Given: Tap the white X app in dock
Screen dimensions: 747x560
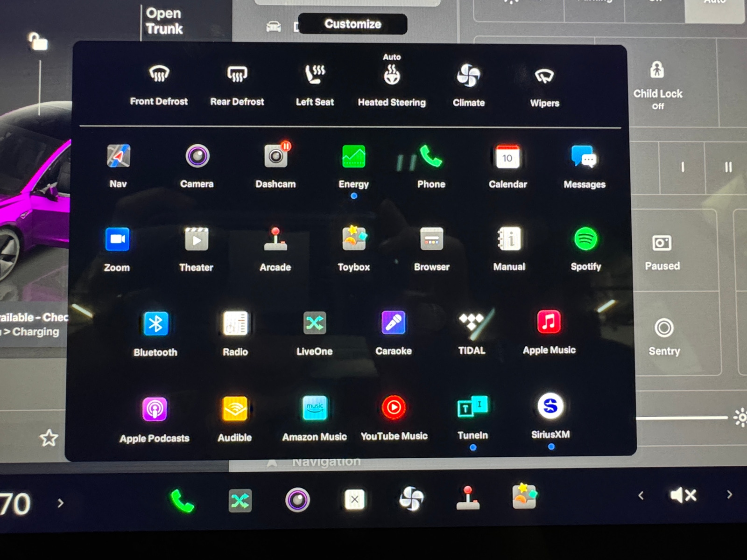Looking at the screenshot, I should pyautogui.click(x=354, y=500).
